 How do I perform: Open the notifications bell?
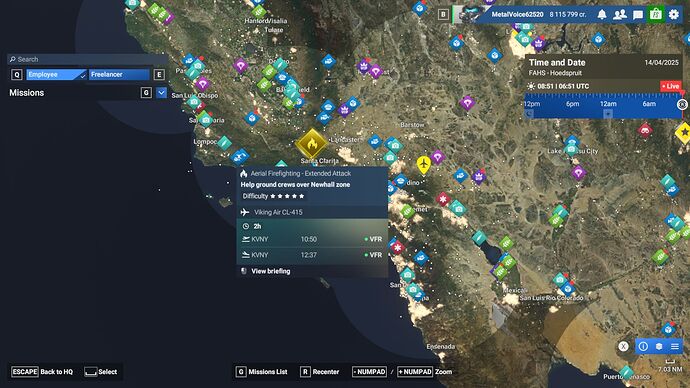tap(602, 15)
